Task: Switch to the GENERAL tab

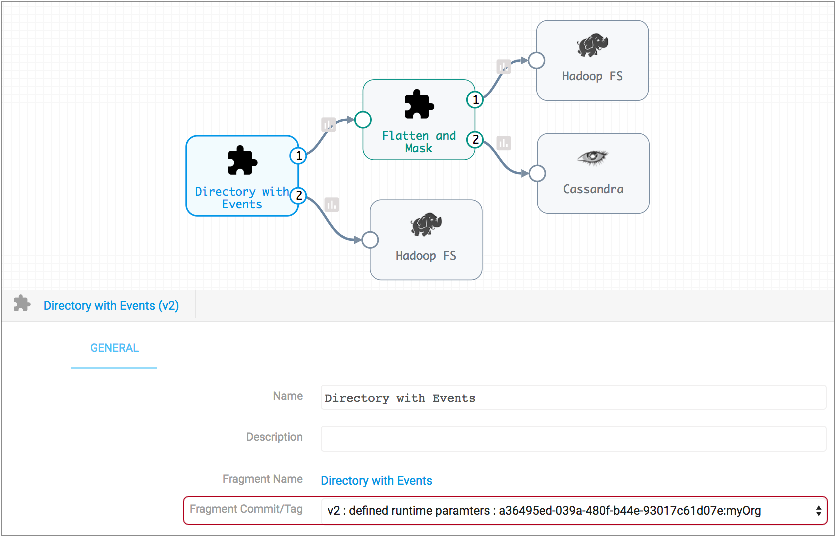Action: click(114, 348)
